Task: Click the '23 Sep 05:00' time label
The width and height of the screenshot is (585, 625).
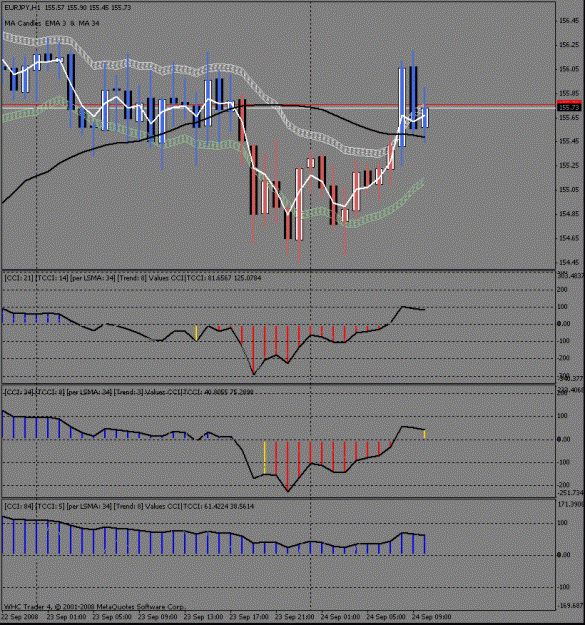Action: (112, 617)
